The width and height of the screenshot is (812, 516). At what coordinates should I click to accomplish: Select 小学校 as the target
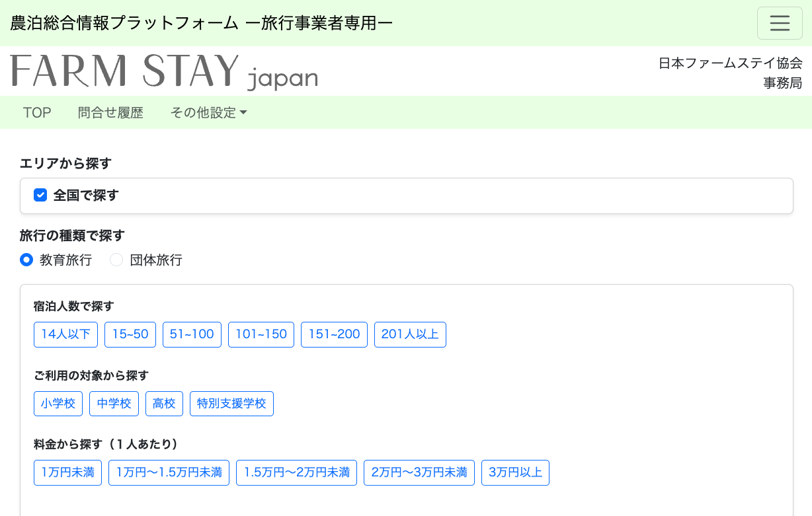(x=58, y=404)
